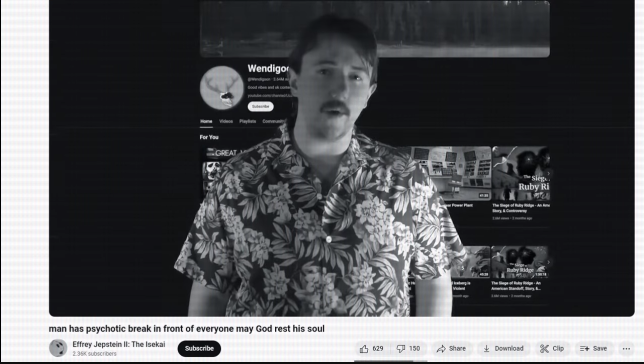Select the Home tab shown in the video
644x364 pixels.
point(206,121)
